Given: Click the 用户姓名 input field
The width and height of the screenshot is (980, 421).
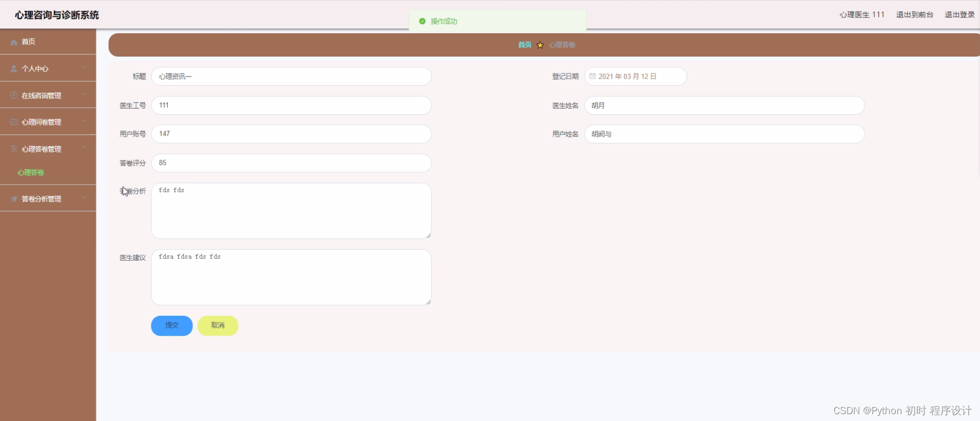Looking at the screenshot, I should (724, 134).
